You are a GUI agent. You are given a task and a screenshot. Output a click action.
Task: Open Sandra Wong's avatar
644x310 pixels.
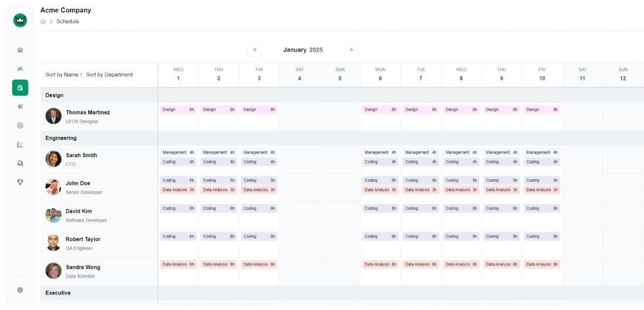pos(53,271)
